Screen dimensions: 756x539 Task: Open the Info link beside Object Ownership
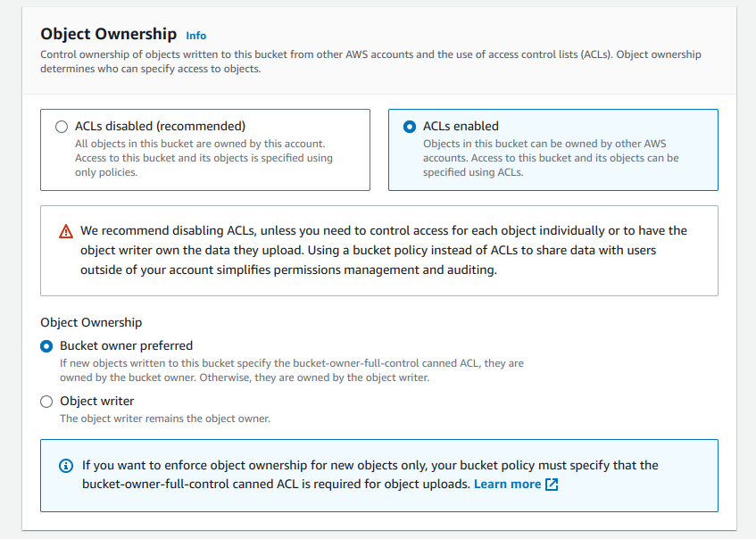click(x=195, y=36)
